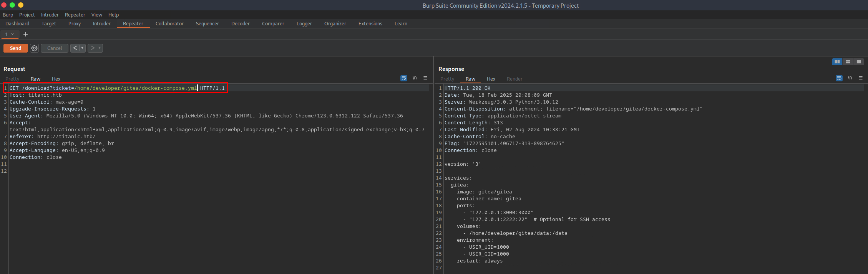Click the Connection: close request line
This screenshot has width=868, height=274.
pyautogui.click(x=36, y=157)
